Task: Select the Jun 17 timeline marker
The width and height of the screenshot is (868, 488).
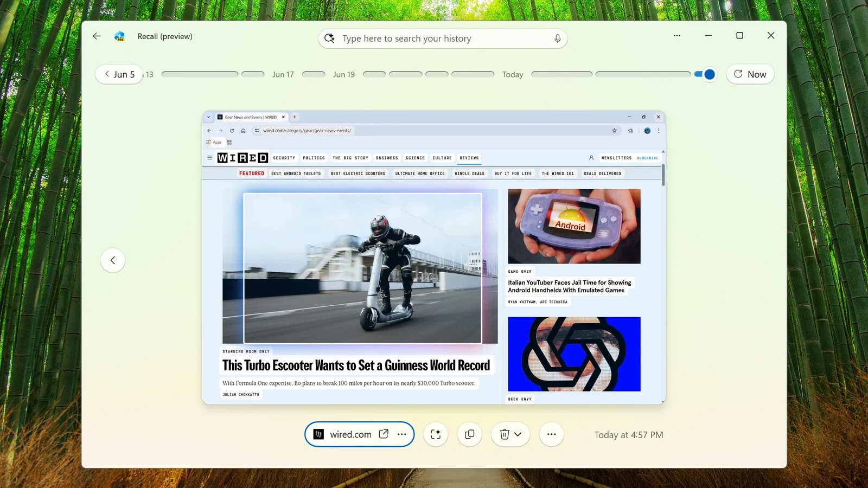Action: (283, 74)
